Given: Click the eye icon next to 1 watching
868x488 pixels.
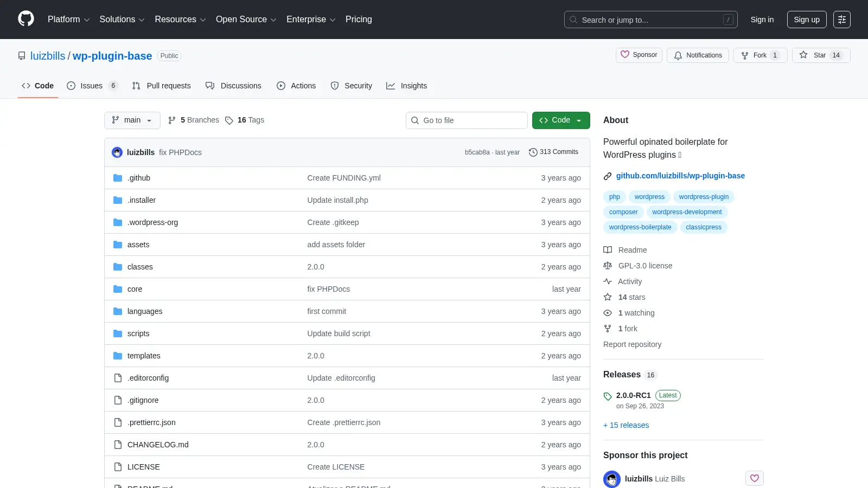Looking at the screenshot, I should point(608,313).
